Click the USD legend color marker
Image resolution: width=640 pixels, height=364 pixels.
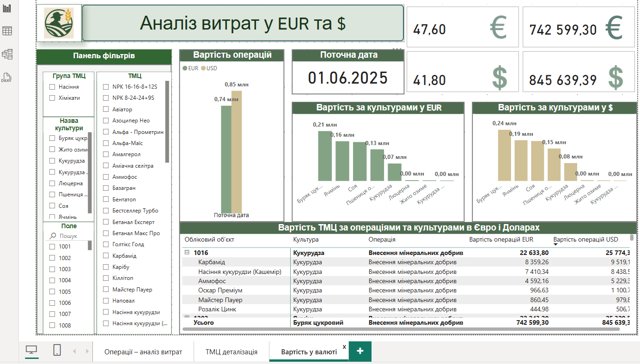tap(203, 68)
